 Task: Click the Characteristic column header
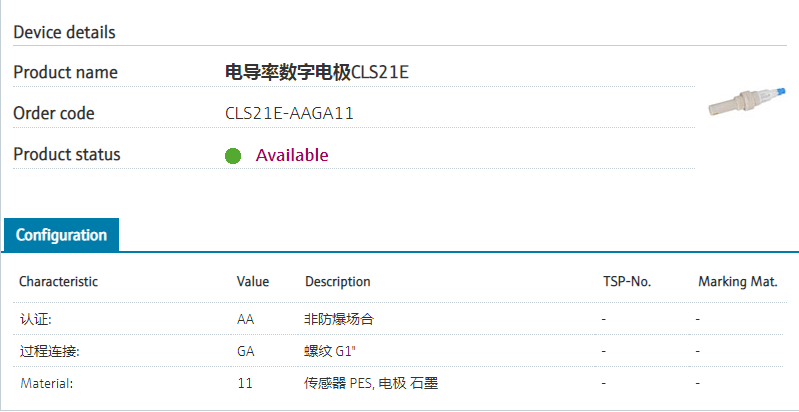coord(58,282)
